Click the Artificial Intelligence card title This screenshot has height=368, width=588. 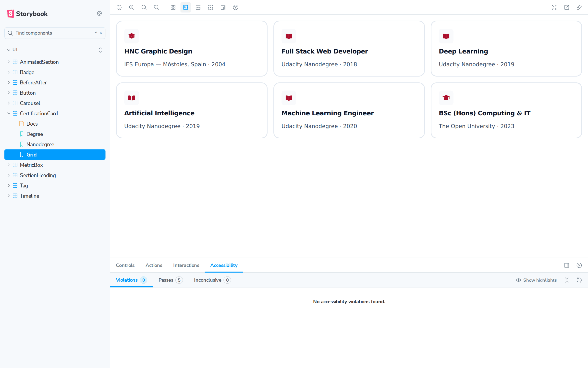pyautogui.click(x=159, y=113)
